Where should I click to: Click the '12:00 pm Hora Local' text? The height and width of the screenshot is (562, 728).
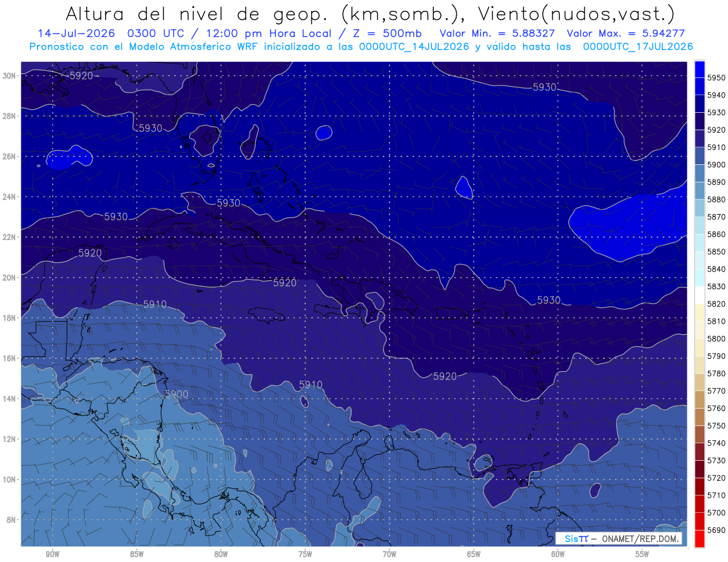(268, 33)
